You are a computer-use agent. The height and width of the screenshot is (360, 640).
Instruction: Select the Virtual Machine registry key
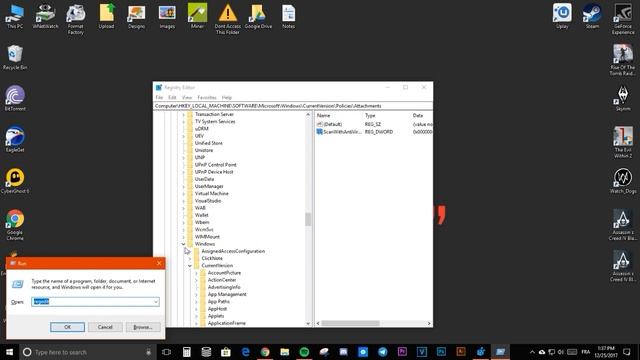(x=211, y=193)
